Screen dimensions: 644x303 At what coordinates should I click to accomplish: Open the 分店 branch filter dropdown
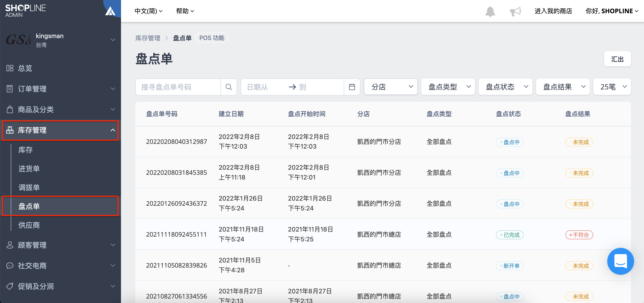(x=391, y=87)
